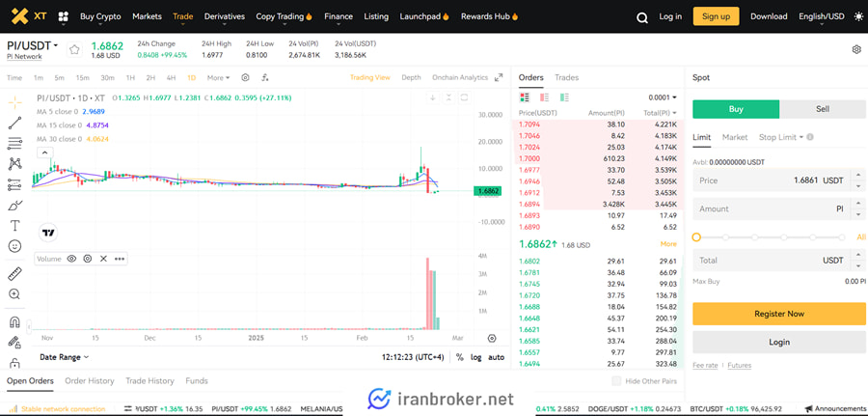
Task: Select the Buy side
Action: [x=736, y=109]
